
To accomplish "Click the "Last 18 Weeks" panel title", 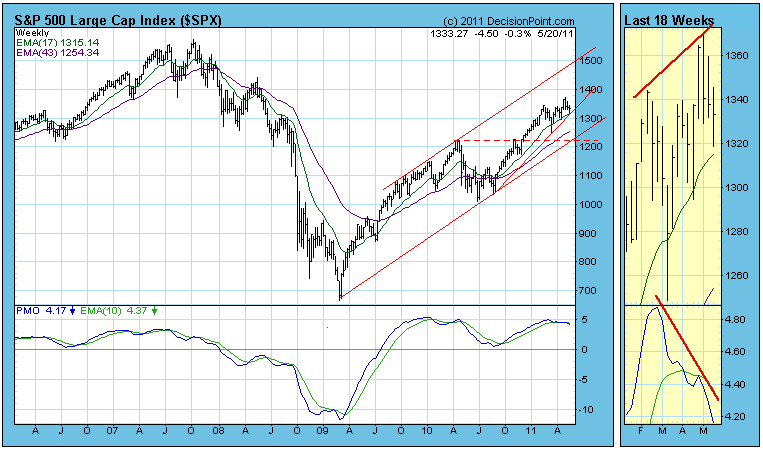I will pos(669,20).
